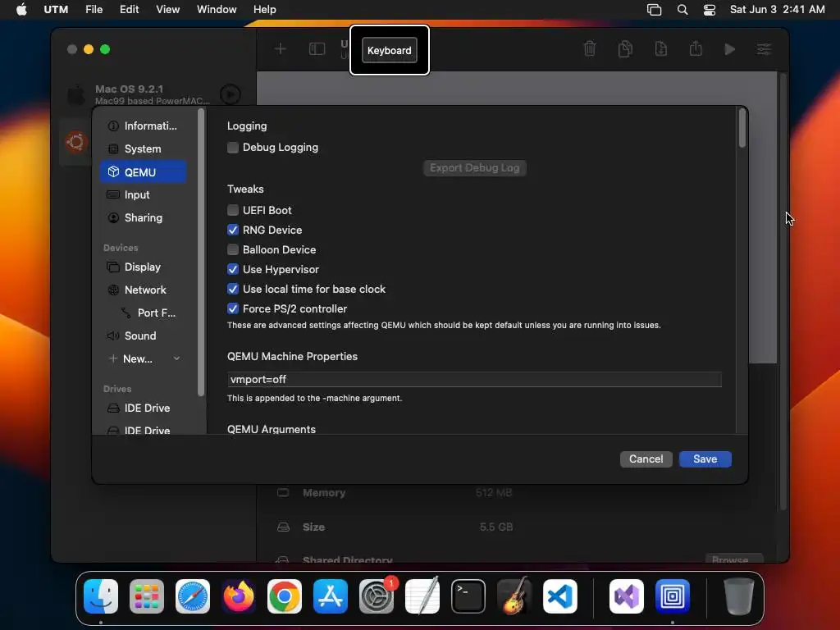Screen dimensions: 840x630
Task: Click the share icon in UTM toolbar
Action: click(696, 48)
